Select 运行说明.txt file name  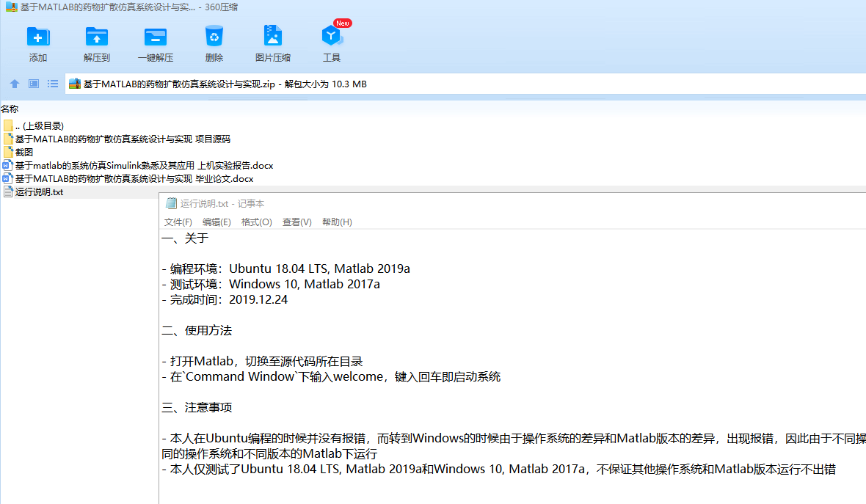click(x=39, y=192)
